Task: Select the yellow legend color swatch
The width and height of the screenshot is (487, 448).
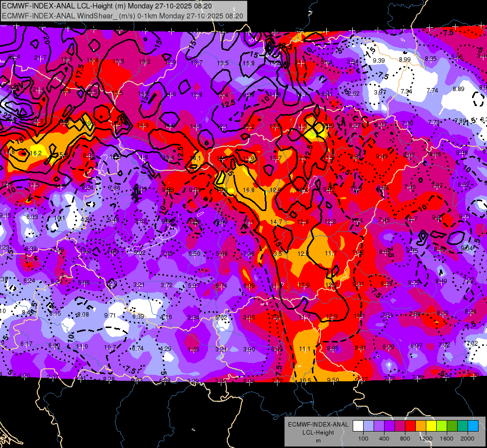Action: coord(431,426)
